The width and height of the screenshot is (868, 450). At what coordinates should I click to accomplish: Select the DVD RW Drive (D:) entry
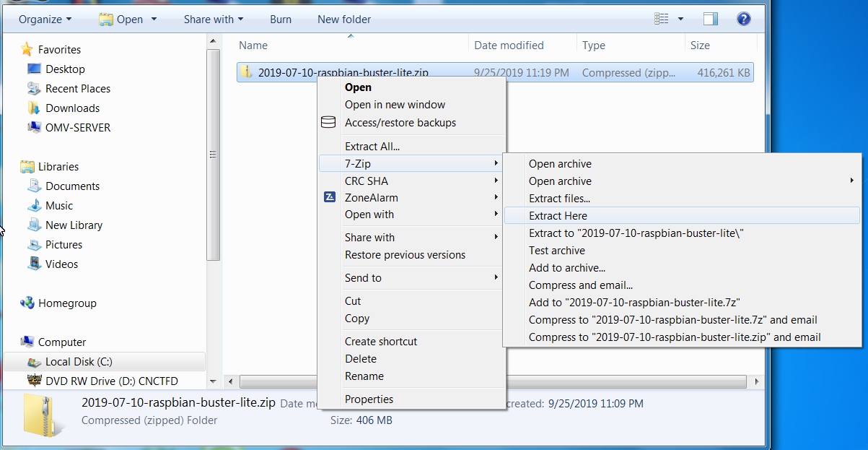pos(101,381)
